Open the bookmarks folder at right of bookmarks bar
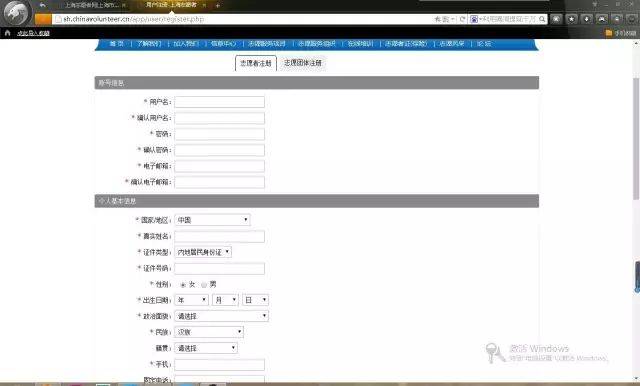This screenshot has width=640, height=386. (620, 33)
